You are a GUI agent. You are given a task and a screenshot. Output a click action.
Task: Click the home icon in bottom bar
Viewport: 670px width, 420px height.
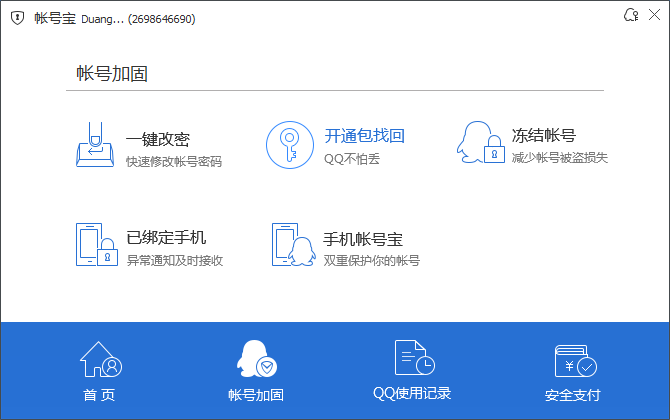click(x=101, y=359)
